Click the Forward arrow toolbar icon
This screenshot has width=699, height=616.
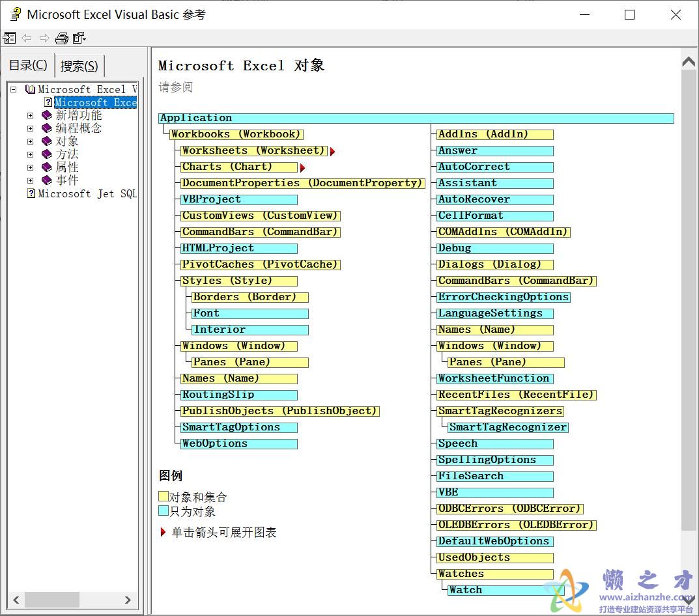point(44,38)
